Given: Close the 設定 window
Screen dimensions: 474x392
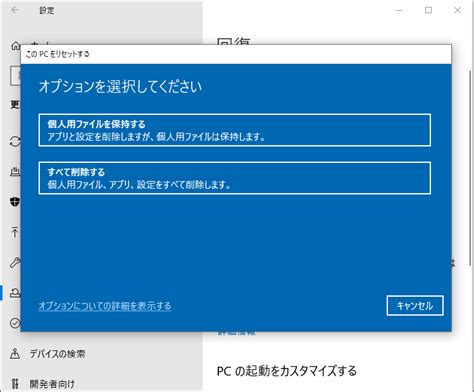Looking at the screenshot, I should pyautogui.click(x=458, y=10).
